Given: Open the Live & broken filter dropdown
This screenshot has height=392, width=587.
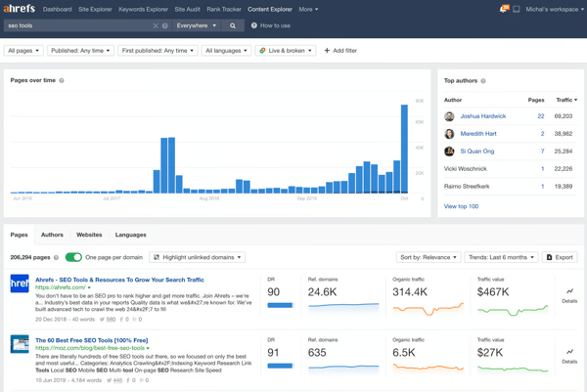Looking at the screenshot, I should (x=286, y=51).
